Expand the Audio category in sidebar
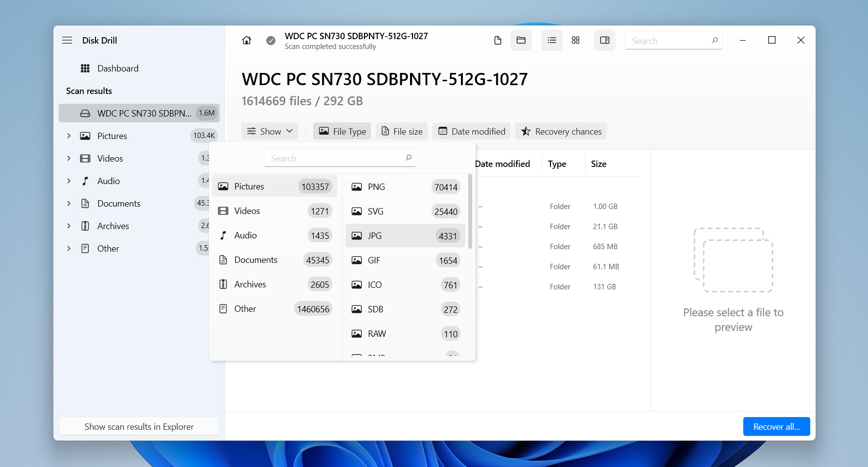The height and width of the screenshot is (467, 868). click(69, 181)
